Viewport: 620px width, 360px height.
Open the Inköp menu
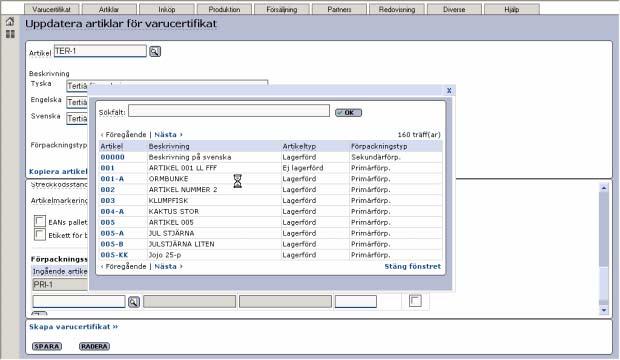click(166, 9)
